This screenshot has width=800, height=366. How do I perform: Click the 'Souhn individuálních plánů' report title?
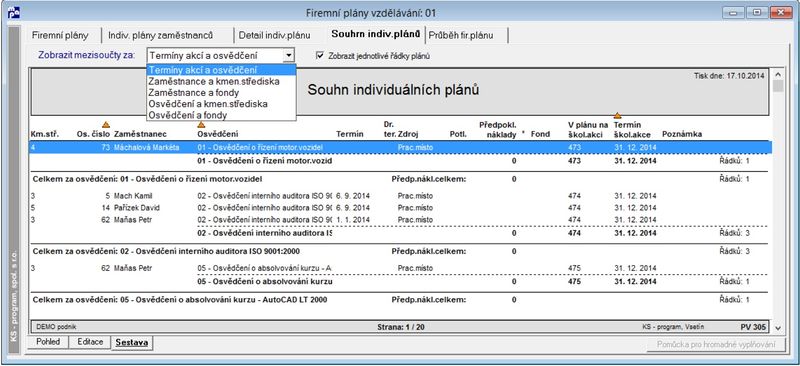(393, 90)
